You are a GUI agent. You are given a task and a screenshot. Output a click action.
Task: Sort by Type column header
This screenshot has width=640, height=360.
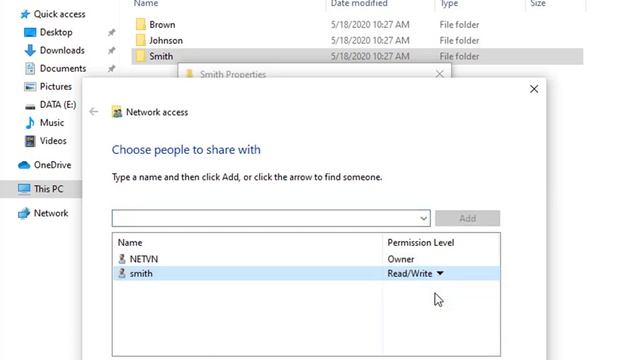point(449,3)
